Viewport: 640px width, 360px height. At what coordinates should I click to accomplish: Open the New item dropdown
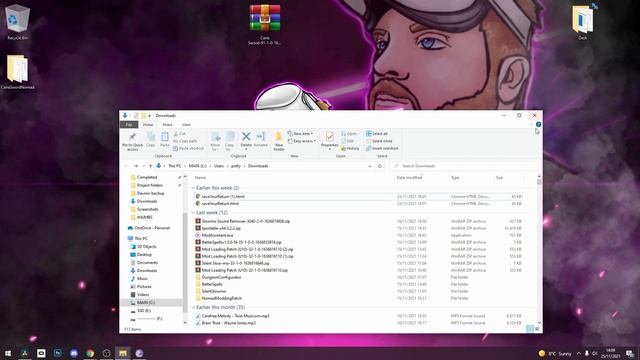tap(300, 133)
